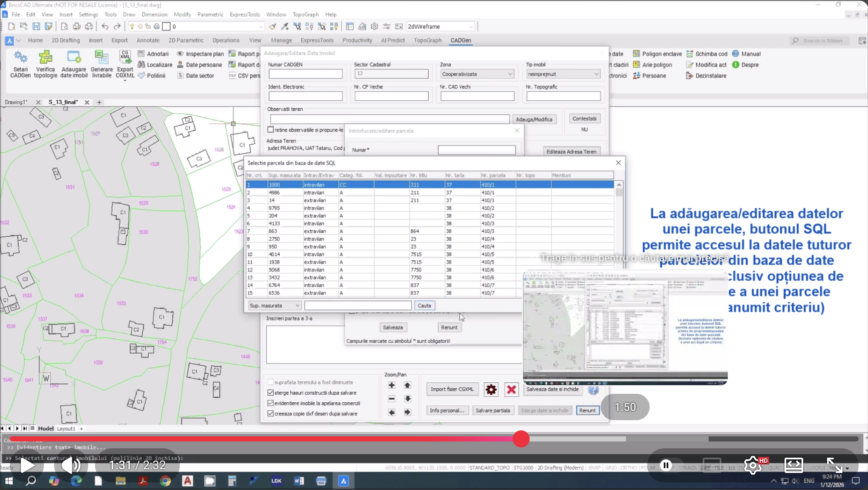The width and height of the screenshot is (868, 490).
Task: Expand the layer 0 dropdown
Action: (x=261, y=26)
